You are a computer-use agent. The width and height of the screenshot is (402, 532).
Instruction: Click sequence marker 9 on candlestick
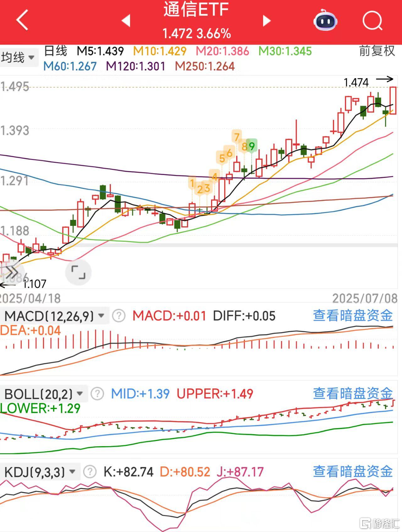coord(252,146)
